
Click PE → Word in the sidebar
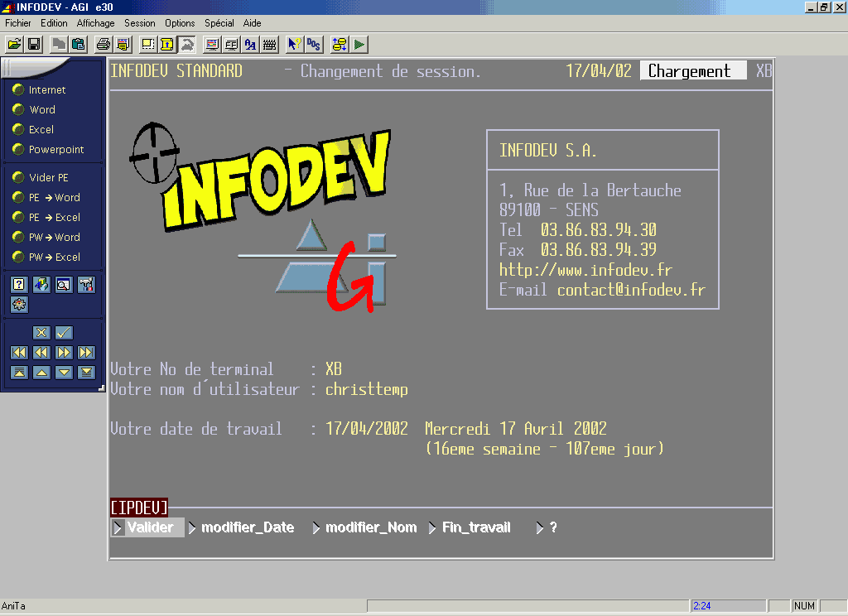pyautogui.click(x=46, y=197)
